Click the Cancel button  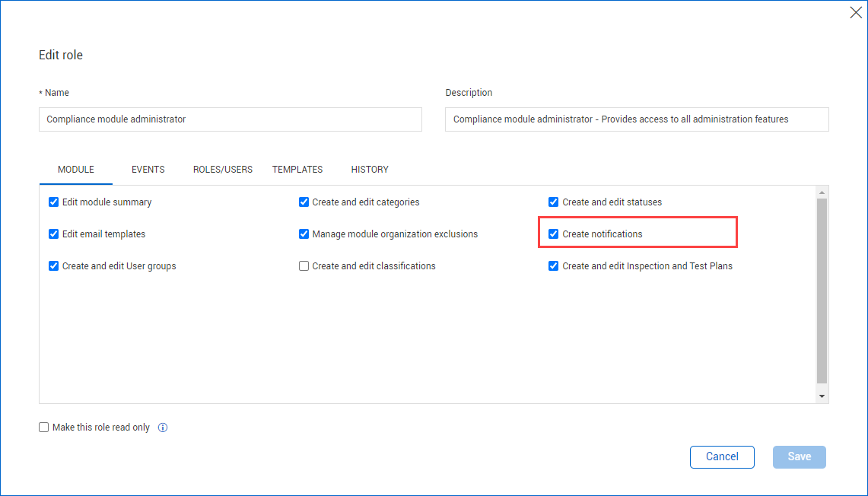point(722,456)
